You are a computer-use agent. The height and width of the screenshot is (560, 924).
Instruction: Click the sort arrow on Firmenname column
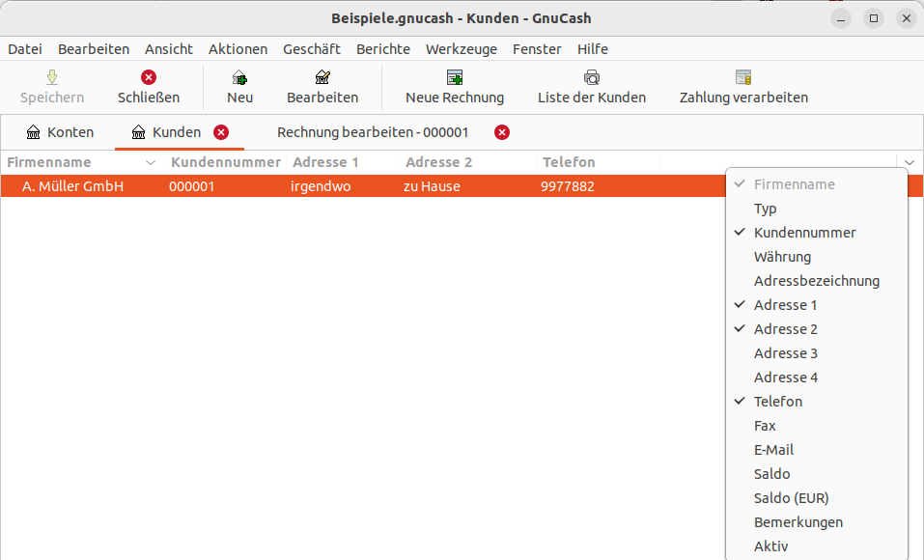click(150, 163)
